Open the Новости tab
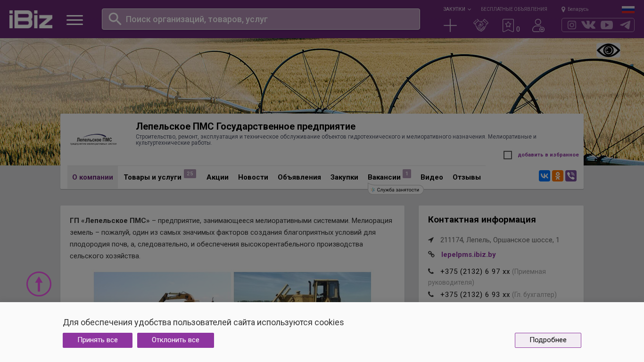This screenshot has width=644, height=362. pyautogui.click(x=253, y=177)
